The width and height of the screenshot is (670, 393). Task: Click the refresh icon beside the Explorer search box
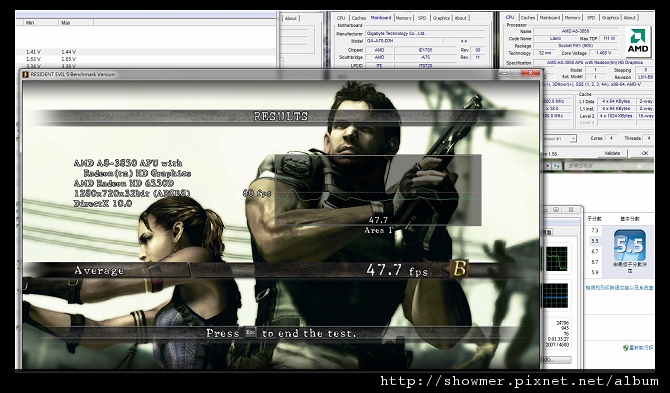[x=556, y=166]
